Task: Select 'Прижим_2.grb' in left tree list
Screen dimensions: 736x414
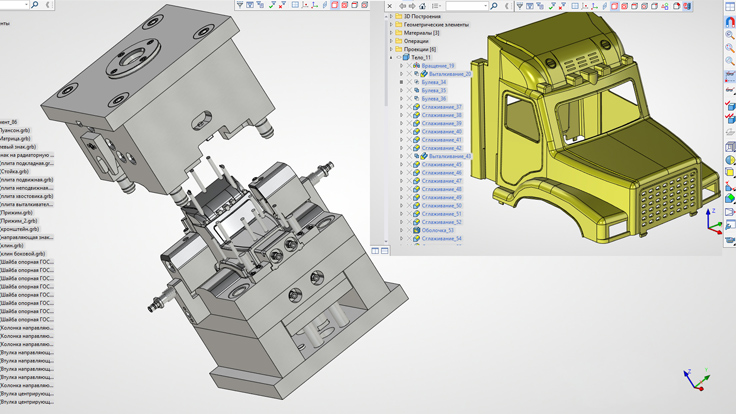Action: click(19, 221)
